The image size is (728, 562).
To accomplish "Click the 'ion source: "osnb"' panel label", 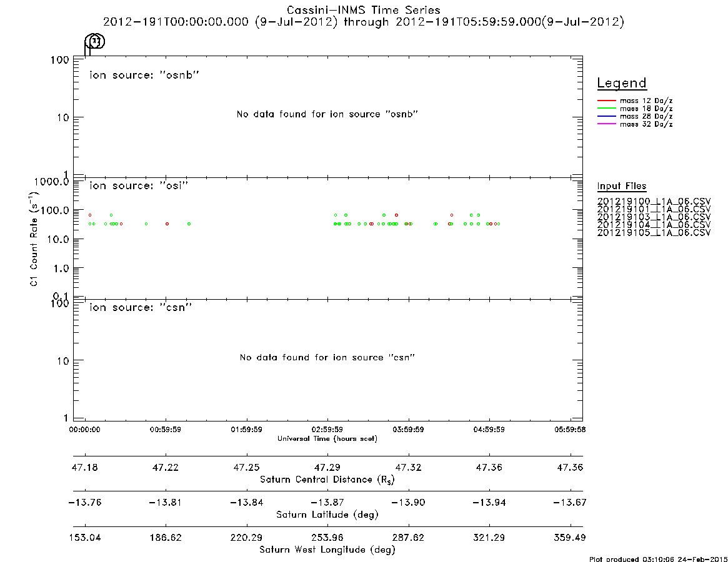I will [x=144, y=75].
